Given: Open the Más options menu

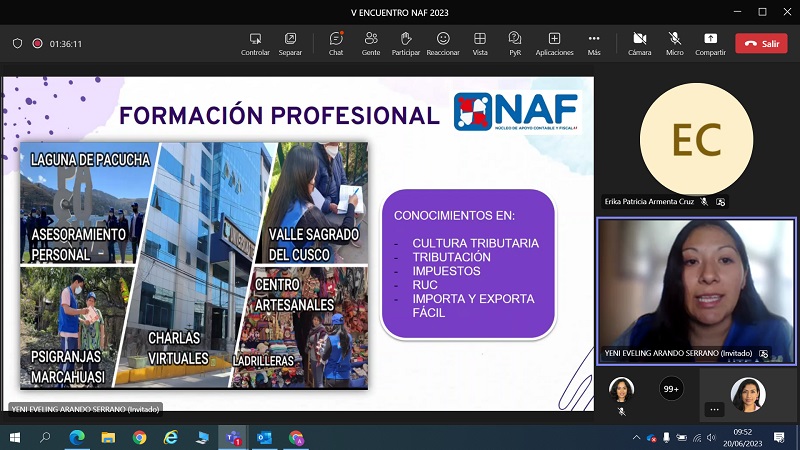Looking at the screenshot, I should (594, 44).
